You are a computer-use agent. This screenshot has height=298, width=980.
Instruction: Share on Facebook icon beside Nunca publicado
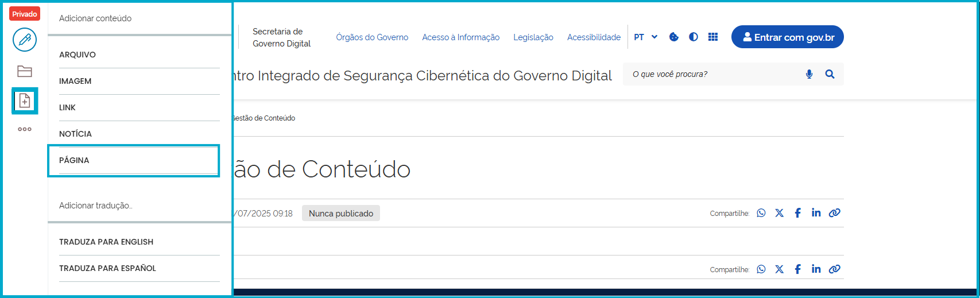click(797, 213)
